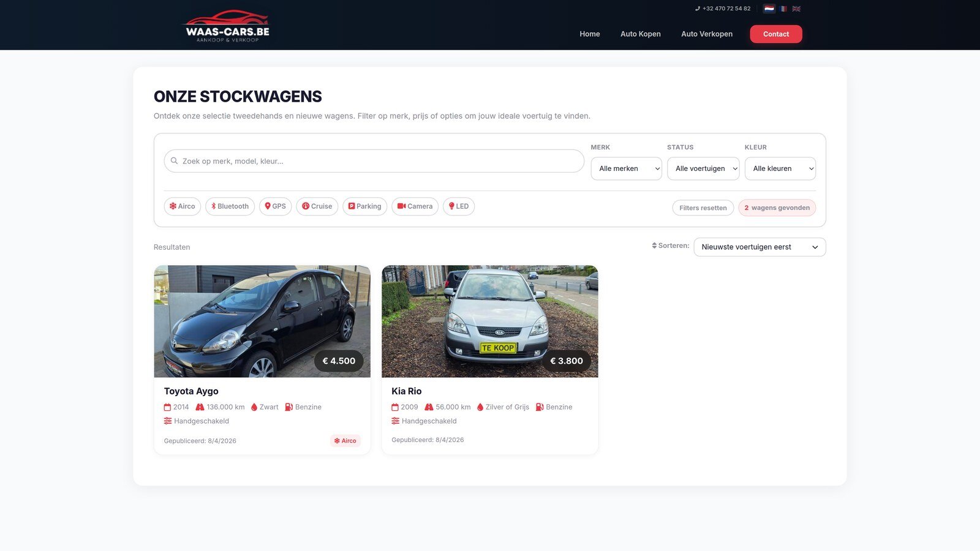Go to the Home menu item
The height and width of the screenshot is (551, 980).
pyautogui.click(x=590, y=34)
